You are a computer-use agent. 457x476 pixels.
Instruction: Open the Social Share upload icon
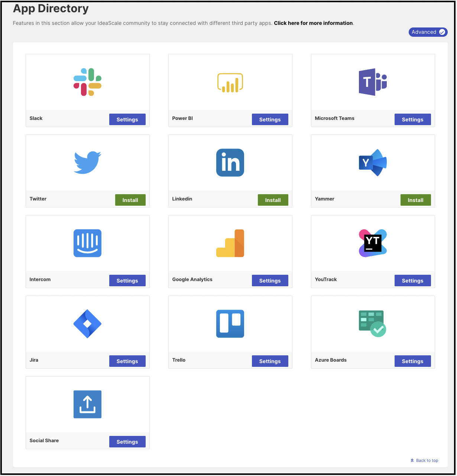tap(87, 404)
